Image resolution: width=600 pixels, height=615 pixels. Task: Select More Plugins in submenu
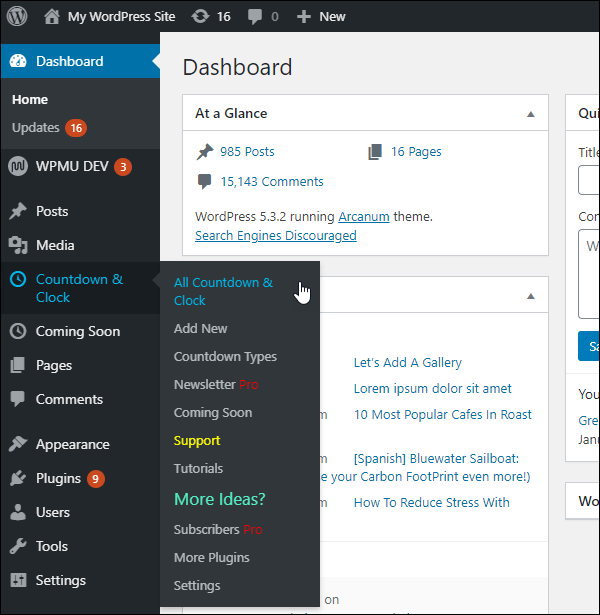(x=212, y=557)
